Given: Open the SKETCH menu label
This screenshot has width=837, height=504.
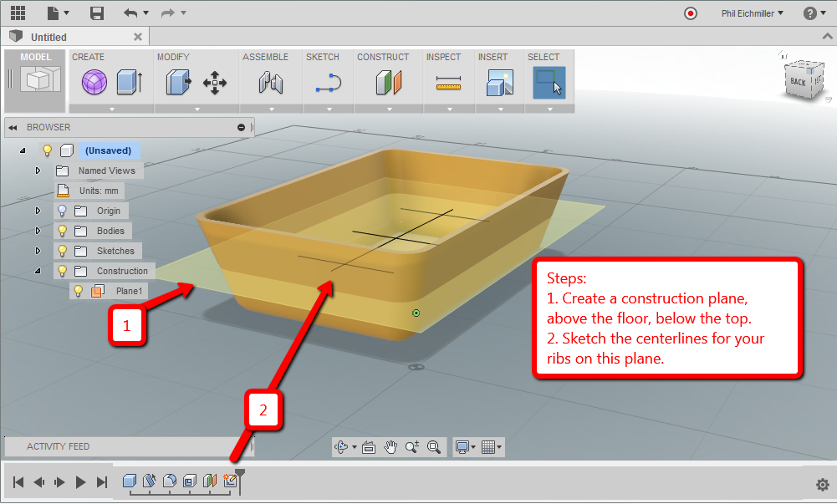Looking at the screenshot, I should point(323,57).
